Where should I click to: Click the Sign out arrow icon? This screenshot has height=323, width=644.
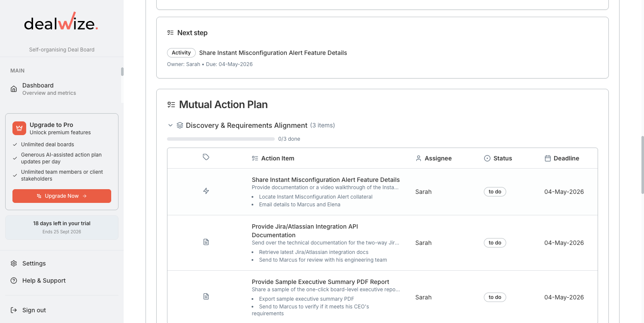point(14,310)
